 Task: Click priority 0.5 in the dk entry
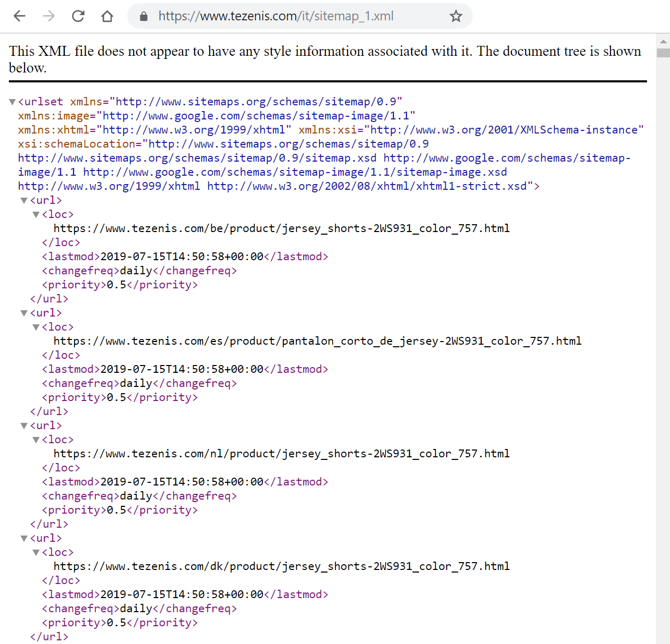tap(116, 623)
